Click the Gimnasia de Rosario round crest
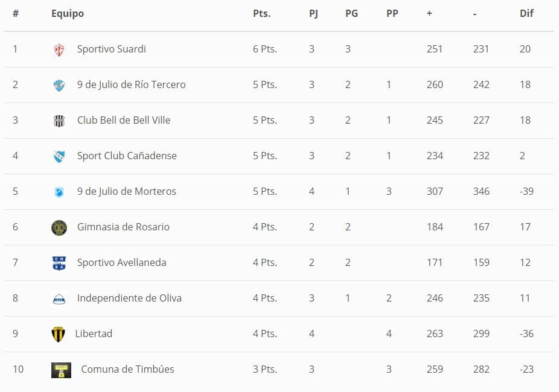559x392 pixels. pyautogui.click(x=59, y=227)
